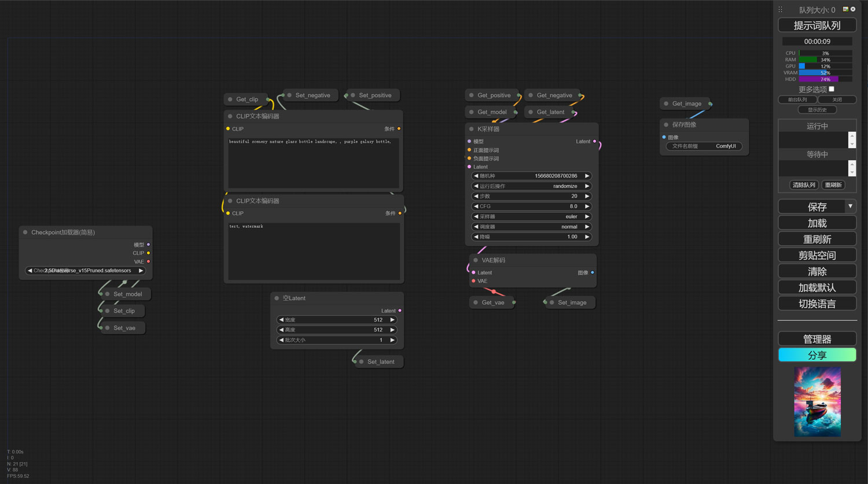
Task: Collapse the 保存图像 node via its title dot
Action: tap(666, 125)
